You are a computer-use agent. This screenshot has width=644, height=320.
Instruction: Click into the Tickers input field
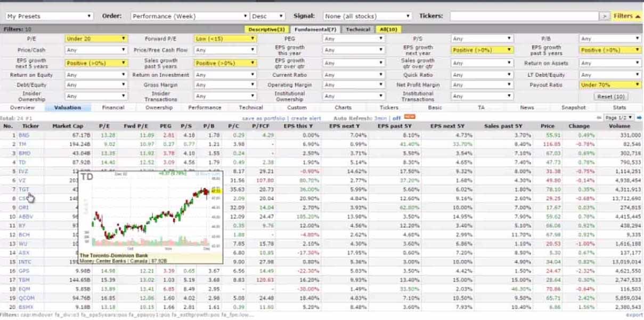tap(524, 17)
